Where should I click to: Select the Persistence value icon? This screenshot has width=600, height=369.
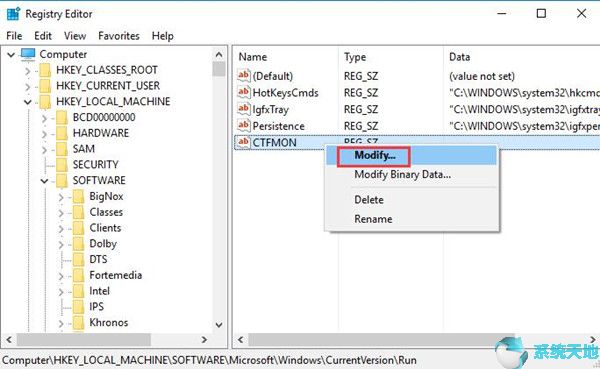(x=244, y=126)
